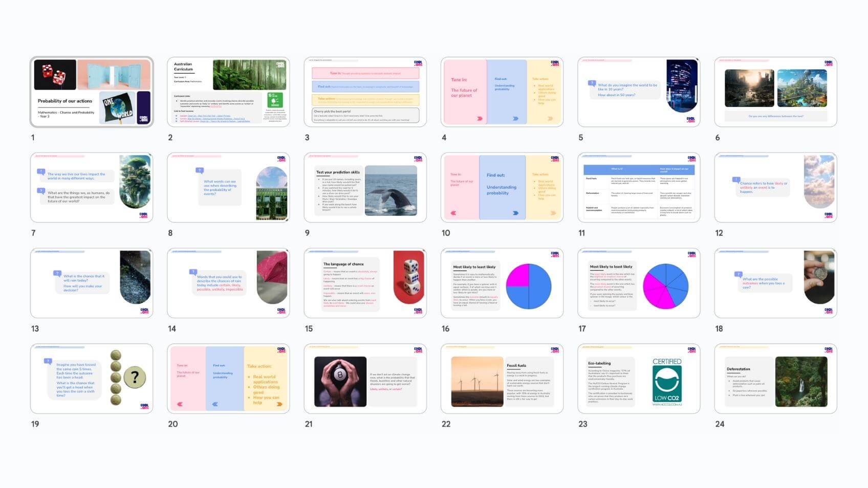Select slide 9 Test your prediction skills

coord(365,188)
